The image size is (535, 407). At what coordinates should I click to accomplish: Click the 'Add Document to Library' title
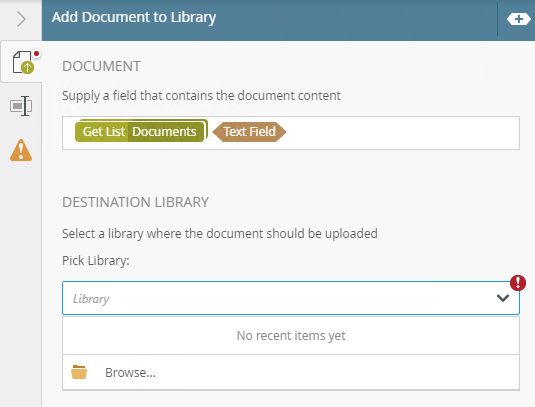pyautogui.click(x=134, y=17)
